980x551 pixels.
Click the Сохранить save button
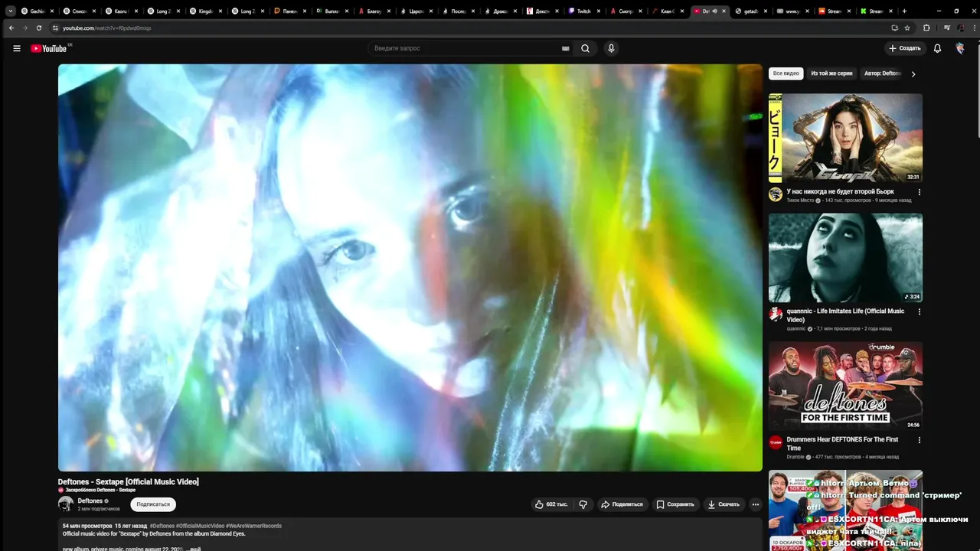675,504
